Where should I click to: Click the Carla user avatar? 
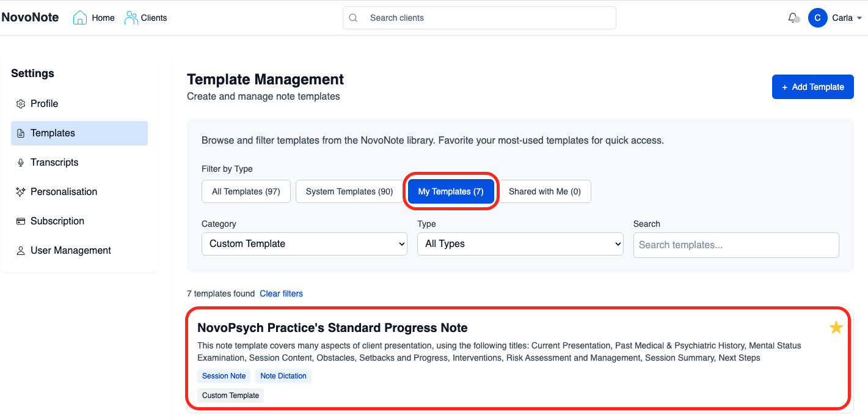click(817, 18)
